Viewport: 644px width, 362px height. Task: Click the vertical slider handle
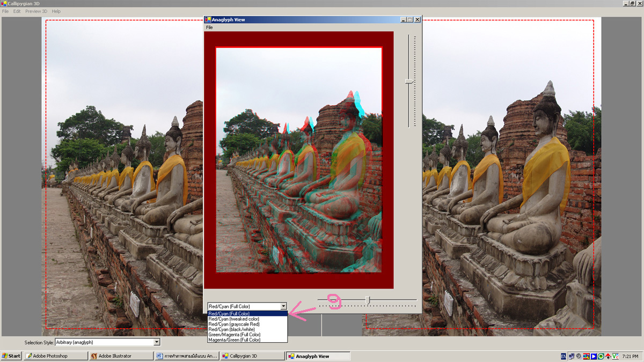click(x=409, y=81)
